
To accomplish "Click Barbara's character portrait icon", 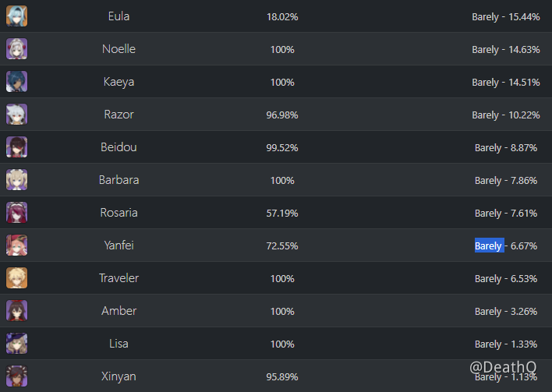I will tap(16, 180).
